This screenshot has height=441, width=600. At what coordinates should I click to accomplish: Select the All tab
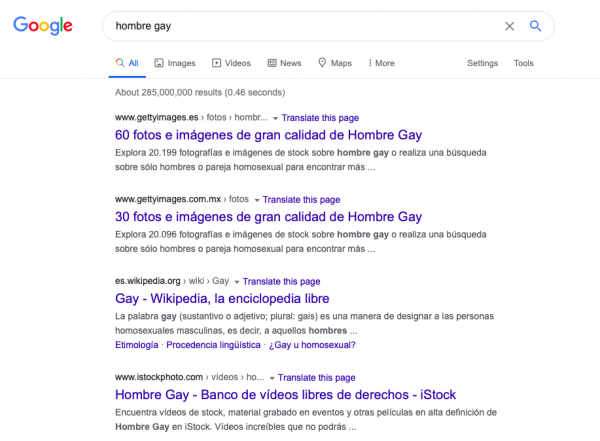click(x=127, y=63)
